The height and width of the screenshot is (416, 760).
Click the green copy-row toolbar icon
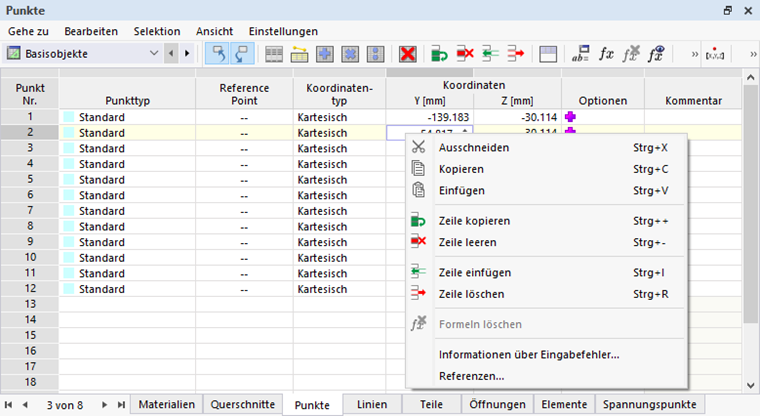439,54
